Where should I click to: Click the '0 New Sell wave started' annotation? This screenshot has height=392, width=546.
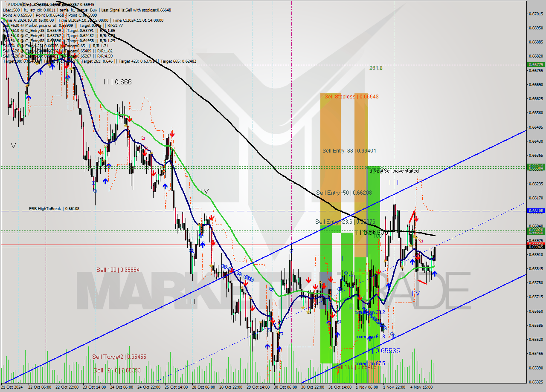click(394, 171)
